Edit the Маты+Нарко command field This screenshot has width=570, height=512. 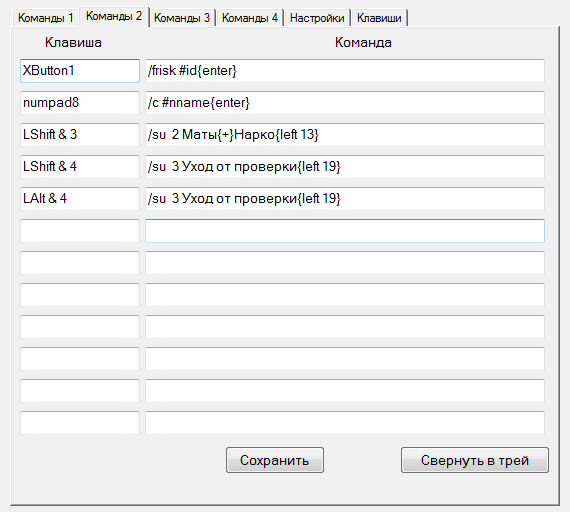(x=345, y=135)
